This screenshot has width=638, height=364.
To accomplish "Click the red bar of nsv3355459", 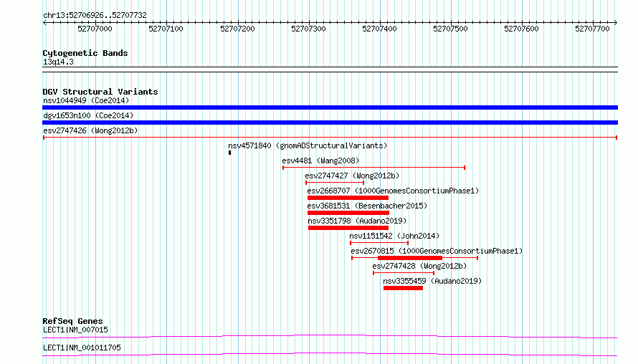I will pyautogui.click(x=403, y=288).
